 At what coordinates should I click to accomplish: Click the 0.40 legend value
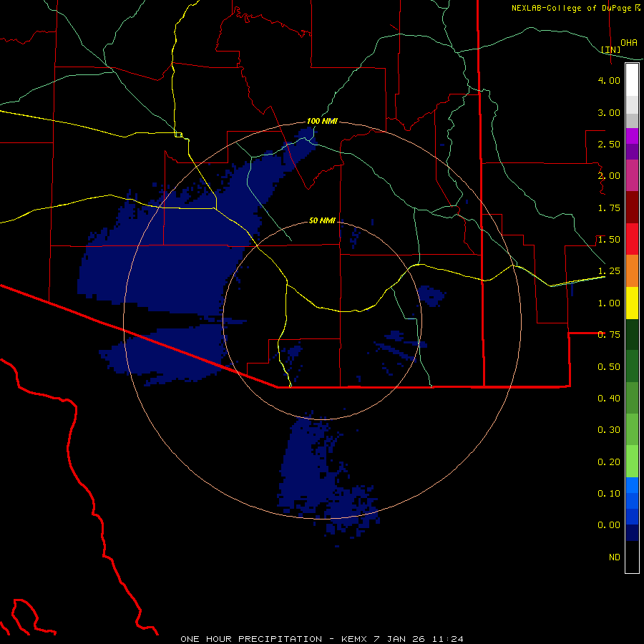(x=609, y=399)
